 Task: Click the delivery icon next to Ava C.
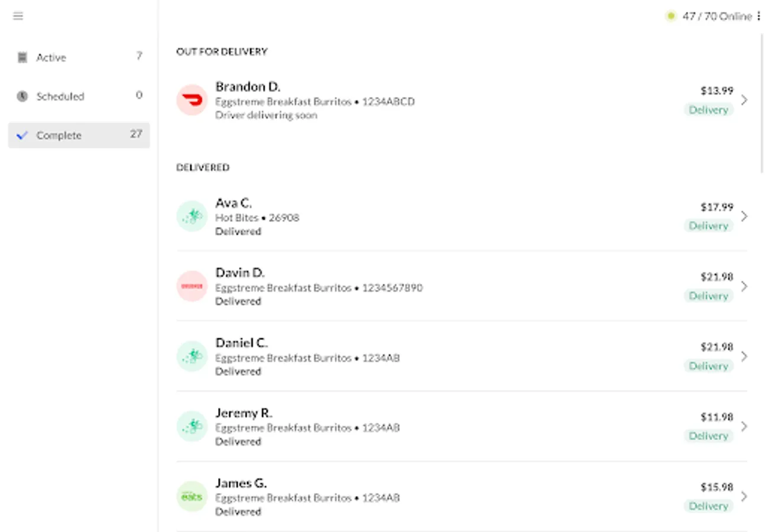[x=192, y=216]
